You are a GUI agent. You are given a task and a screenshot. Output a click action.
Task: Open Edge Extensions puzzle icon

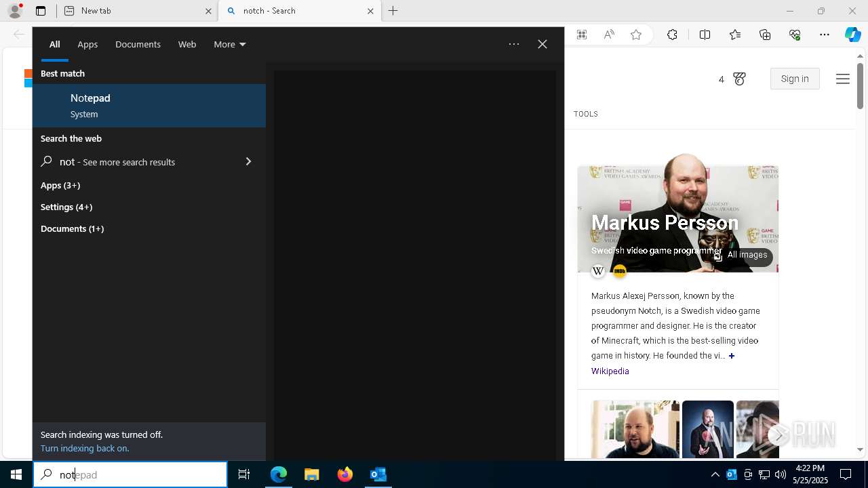(672, 35)
